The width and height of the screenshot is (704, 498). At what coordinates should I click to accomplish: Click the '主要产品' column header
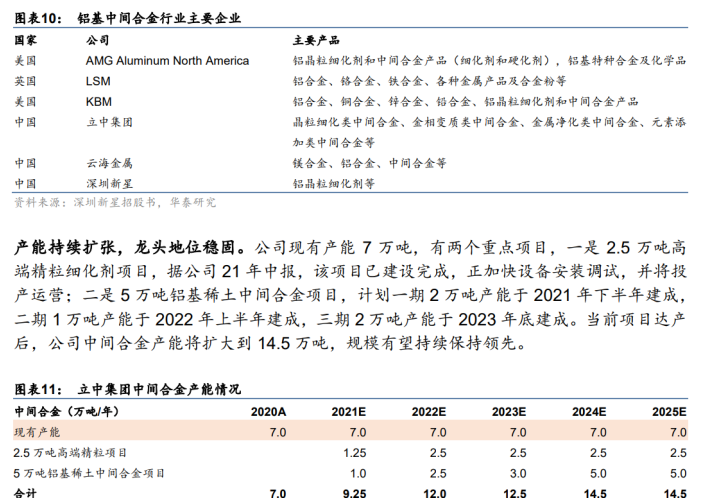tap(316, 40)
